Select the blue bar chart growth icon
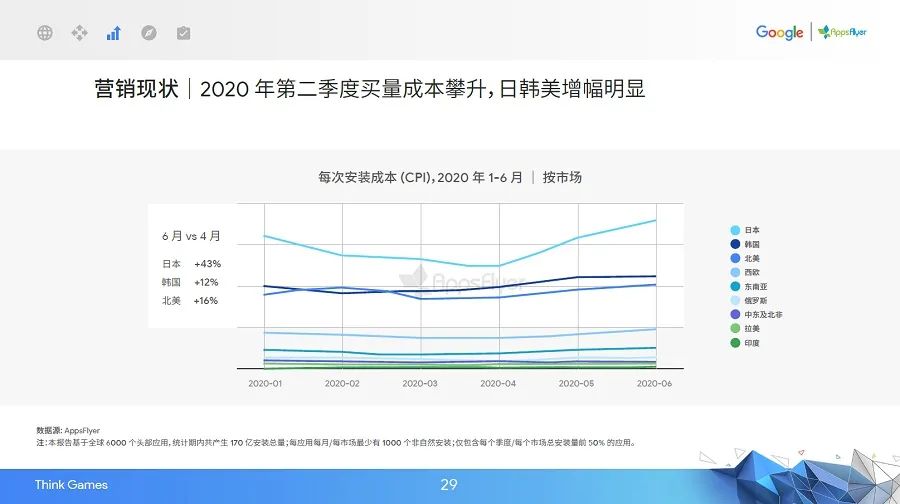 (x=113, y=33)
